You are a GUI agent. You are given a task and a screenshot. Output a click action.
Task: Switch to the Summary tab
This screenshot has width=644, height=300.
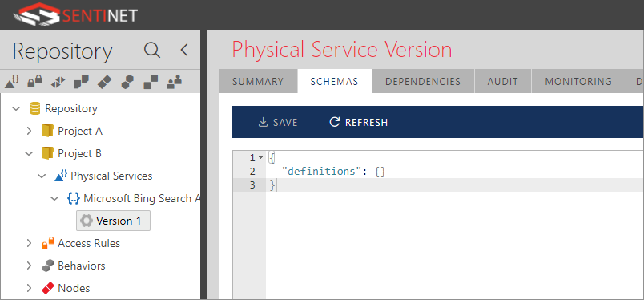pyautogui.click(x=258, y=82)
